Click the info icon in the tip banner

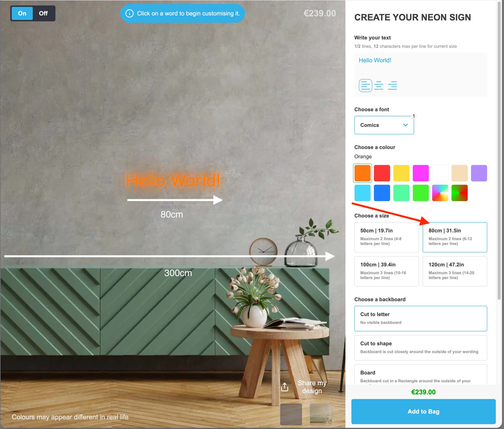129,13
